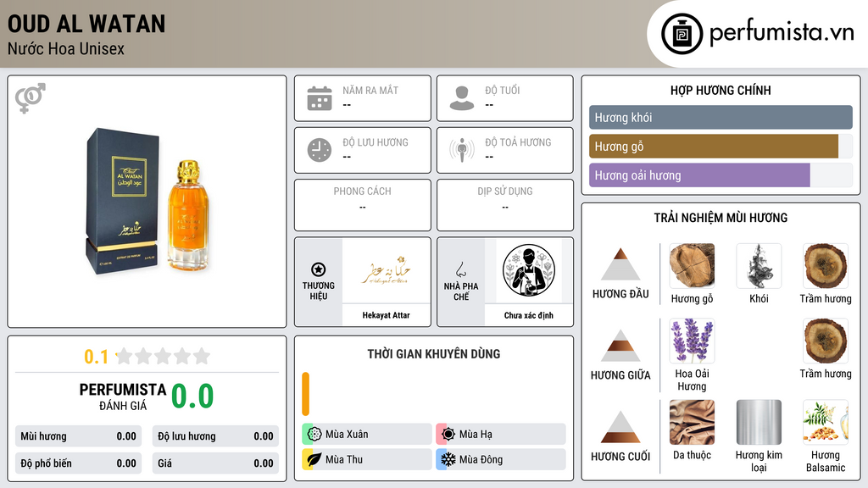Click the OUD AL WATAN title

(86, 25)
